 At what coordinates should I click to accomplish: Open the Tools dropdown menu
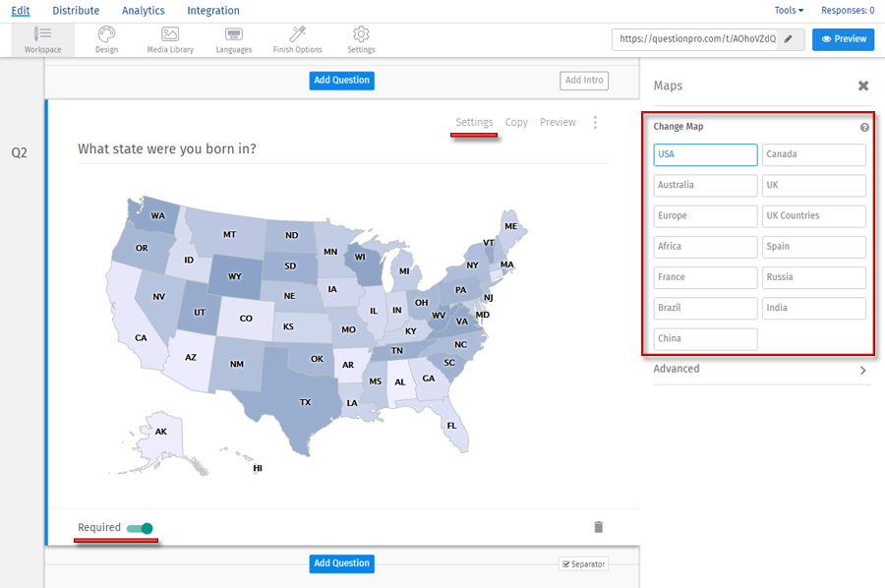[789, 11]
